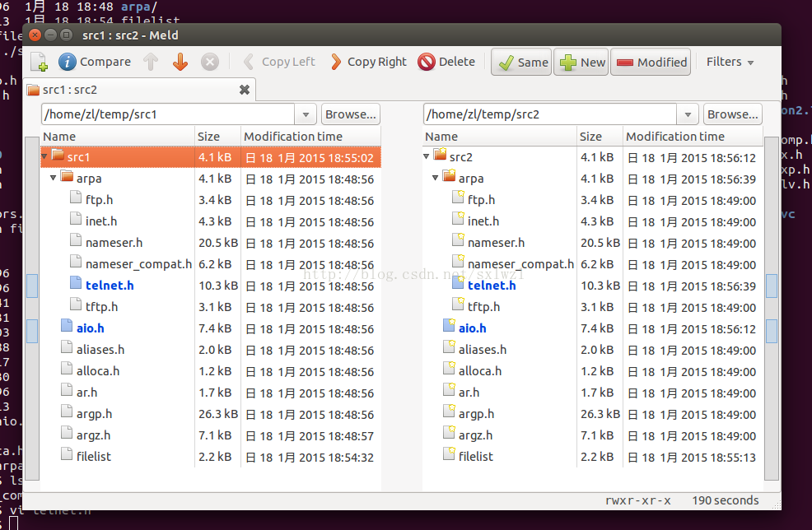The height and width of the screenshot is (530, 812).
Task: Click the right Browse... button
Action: tap(733, 114)
